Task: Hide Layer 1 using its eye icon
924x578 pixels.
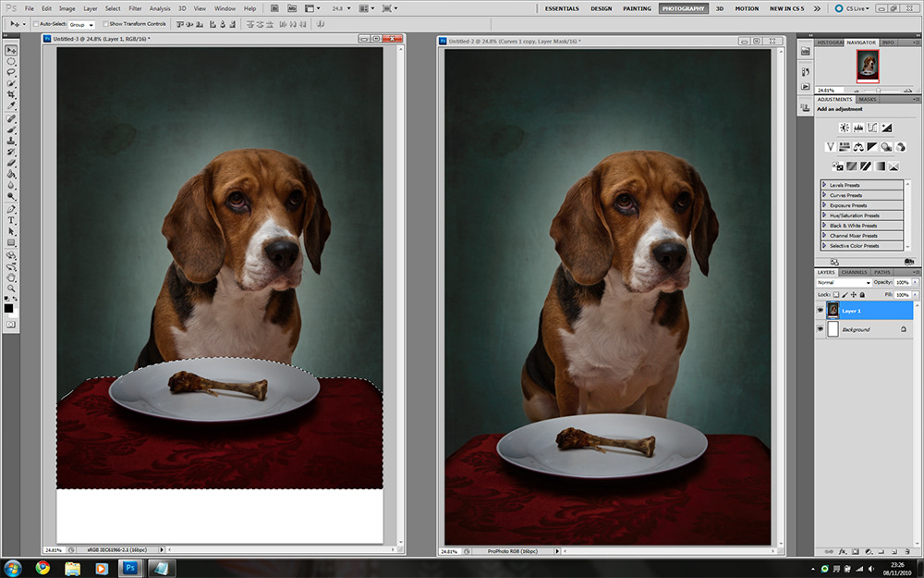Action: [821, 310]
